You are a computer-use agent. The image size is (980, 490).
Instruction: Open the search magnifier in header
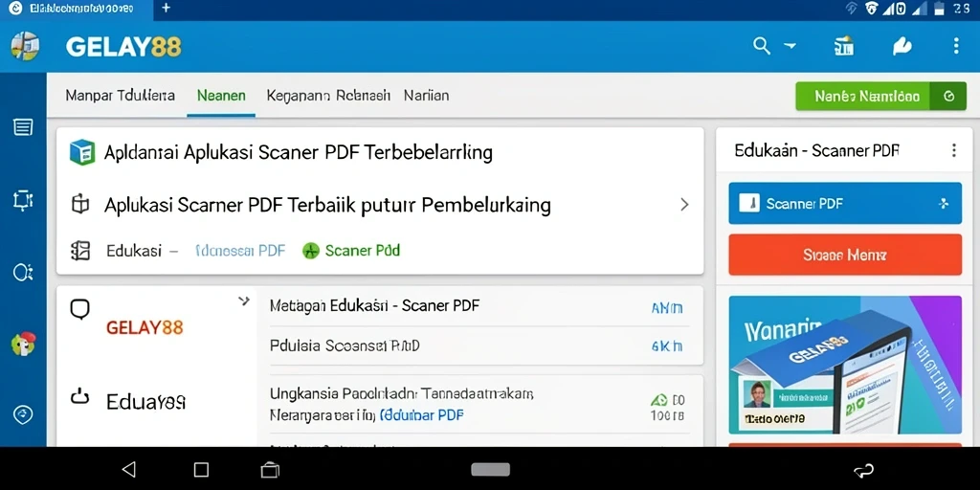pos(761,46)
